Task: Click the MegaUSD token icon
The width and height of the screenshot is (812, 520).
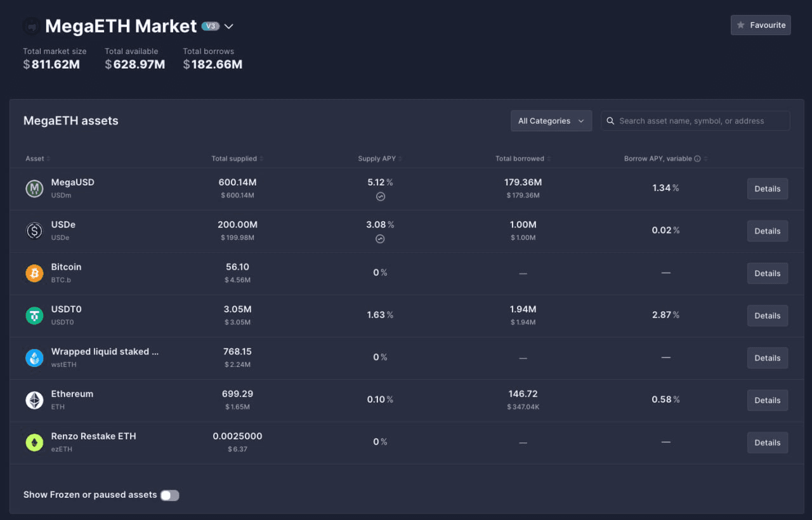Action: point(34,189)
